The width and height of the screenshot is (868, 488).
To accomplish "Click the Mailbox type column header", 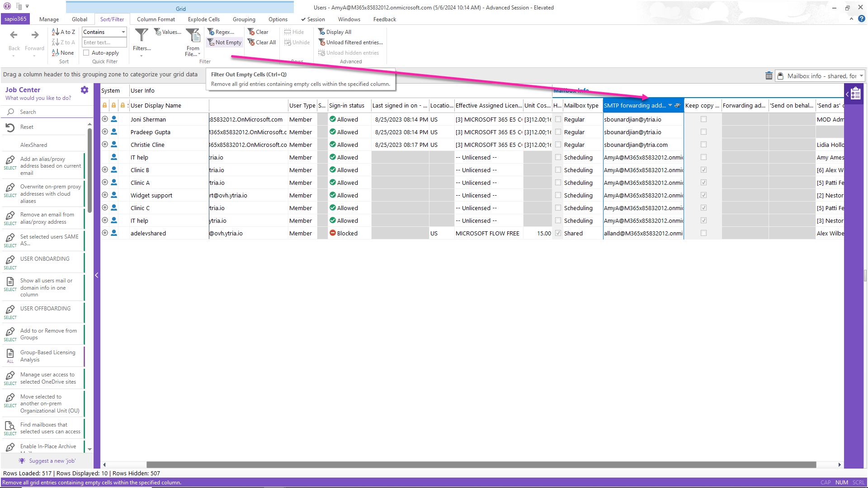I will click(582, 105).
